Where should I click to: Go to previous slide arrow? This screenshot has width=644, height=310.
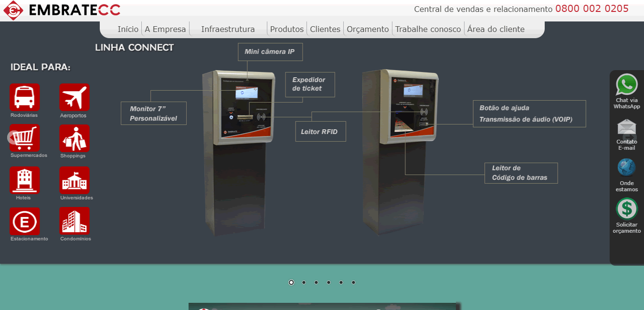click(x=13, y=137)
